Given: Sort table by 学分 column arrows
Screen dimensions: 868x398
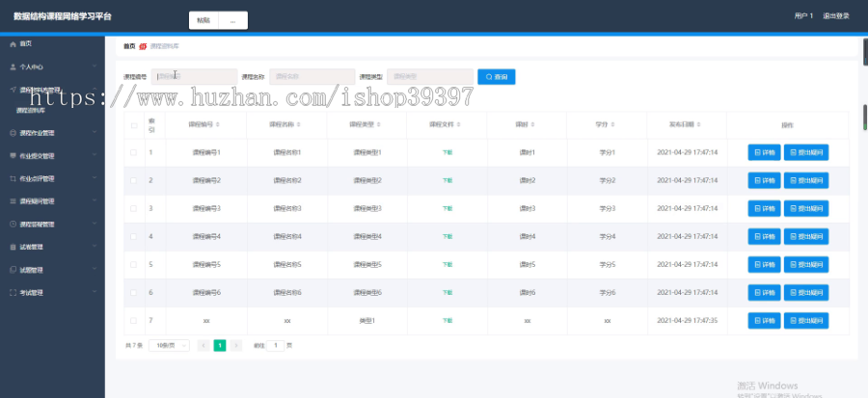Looking at the screenshot, I should pyautogui.click(x=612, y=125).
